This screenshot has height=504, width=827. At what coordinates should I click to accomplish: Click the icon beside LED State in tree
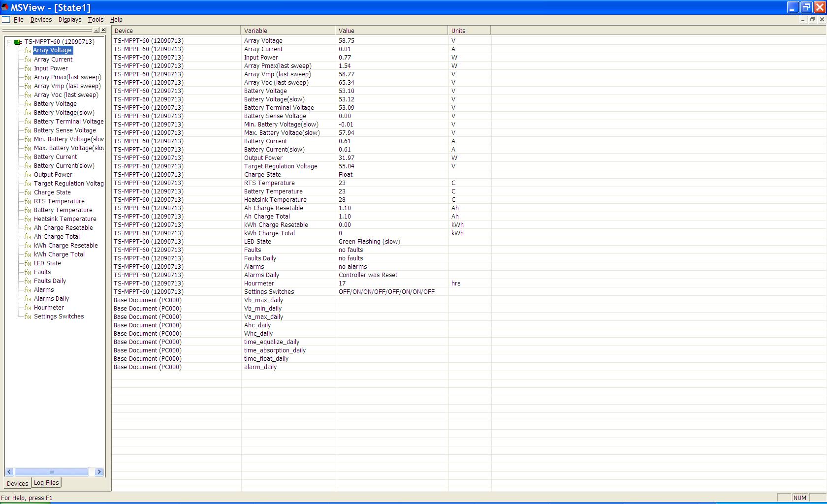[x=28, y=263]
